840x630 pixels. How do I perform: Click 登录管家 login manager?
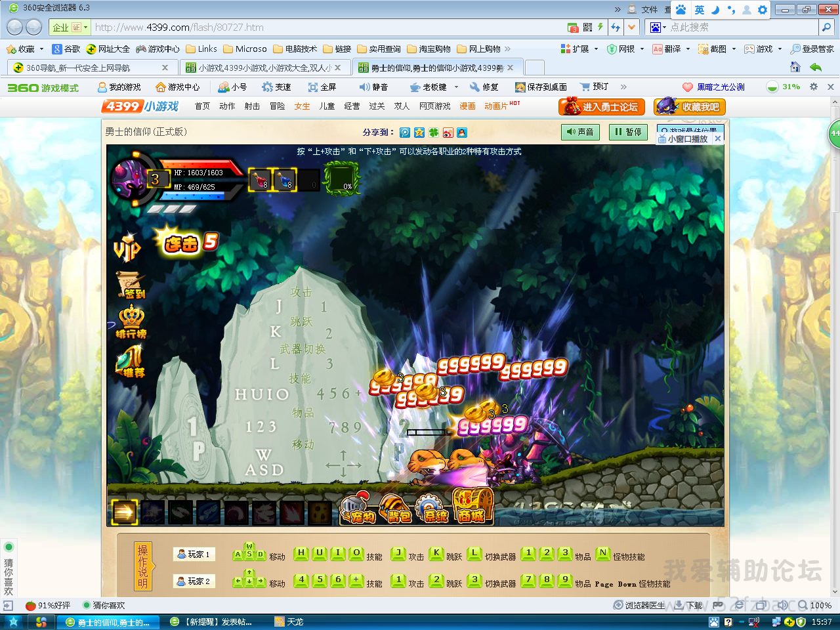tap(812, 49)
